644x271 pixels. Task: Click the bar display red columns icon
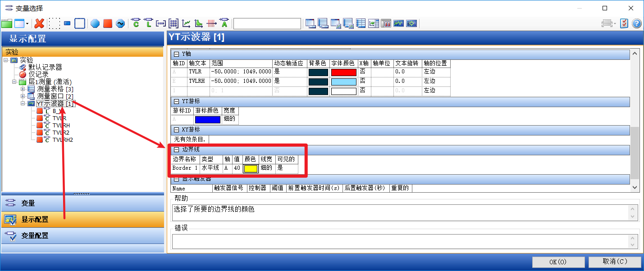tap(386, 23)
